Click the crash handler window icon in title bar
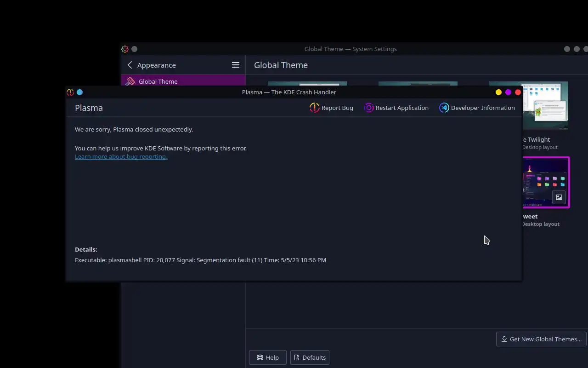The width and height of the screenshot is (588, 368). (70, 92)
